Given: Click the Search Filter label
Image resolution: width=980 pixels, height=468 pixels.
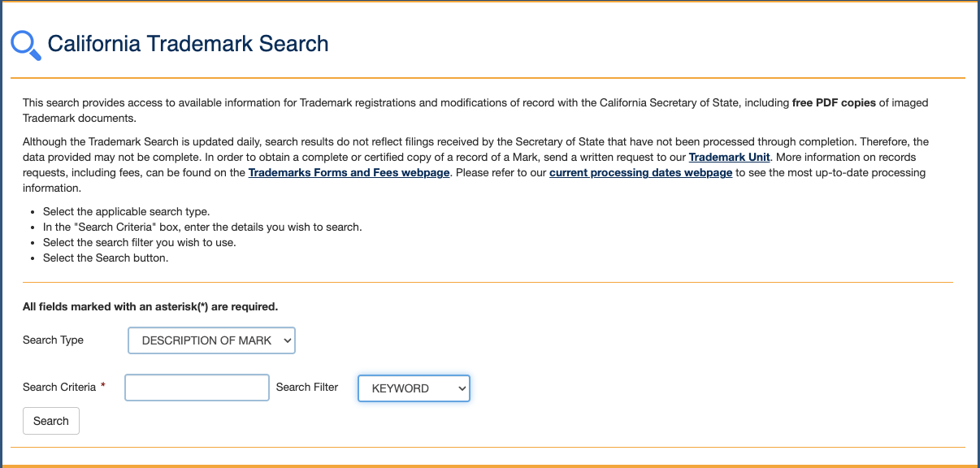Looking at the screenshot, I should [x=307, y=388].
